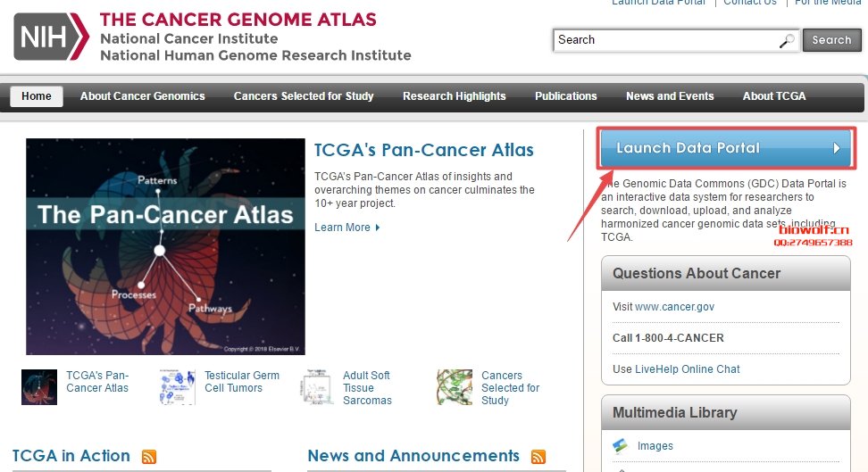The height and width of the screenshot is (472, 868).
Task: Click into the Search text field
Action: pos(667,40)
